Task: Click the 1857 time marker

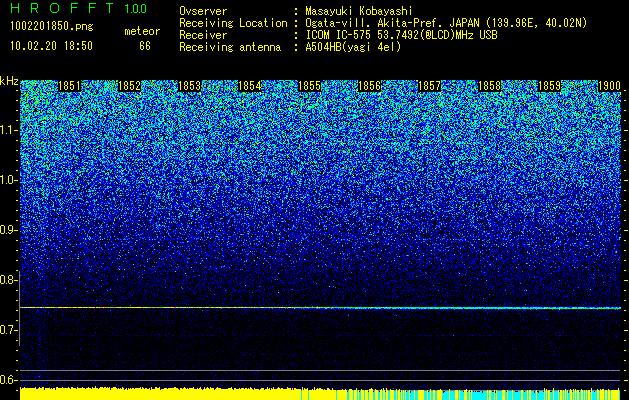Action: coord(429,86)
